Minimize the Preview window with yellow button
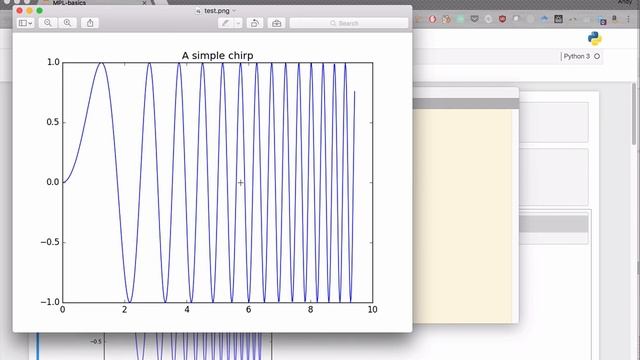 click(x=29, y=11)
